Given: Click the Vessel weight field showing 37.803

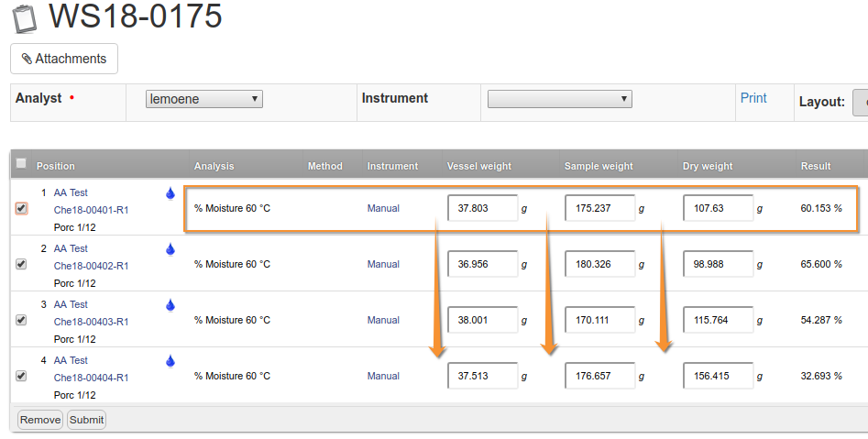Looking at the screenshot, I should click(482, 208).
